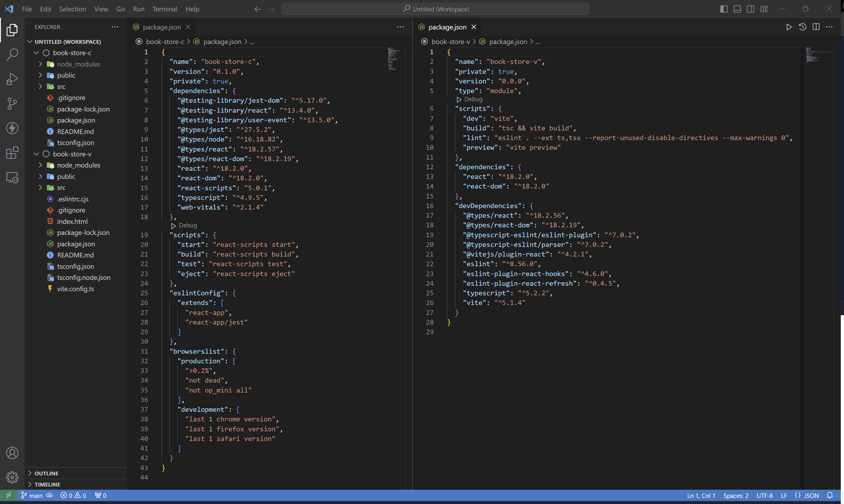Click the right editor minimap
This screenshot has height=504, width=844.
(x=819, y=55)
